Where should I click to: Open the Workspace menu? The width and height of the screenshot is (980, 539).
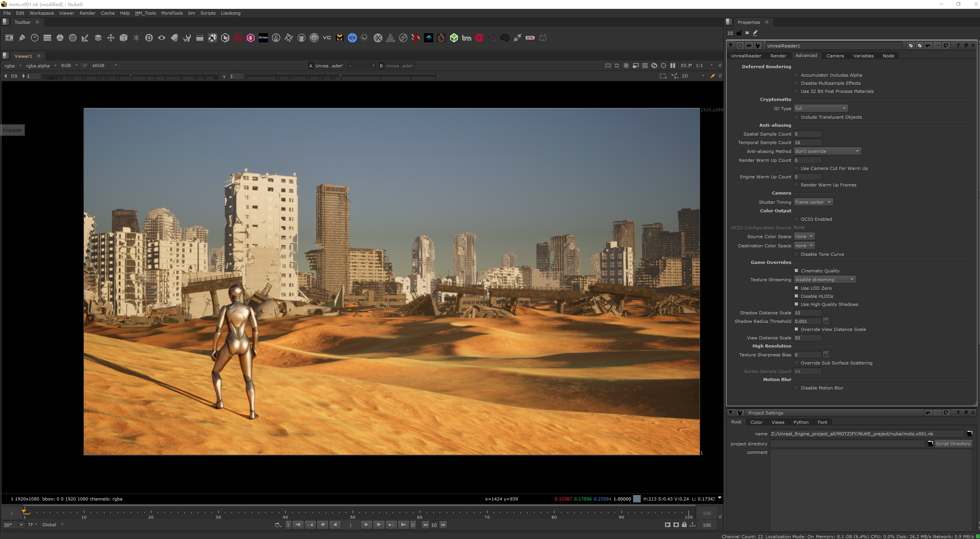42,13
